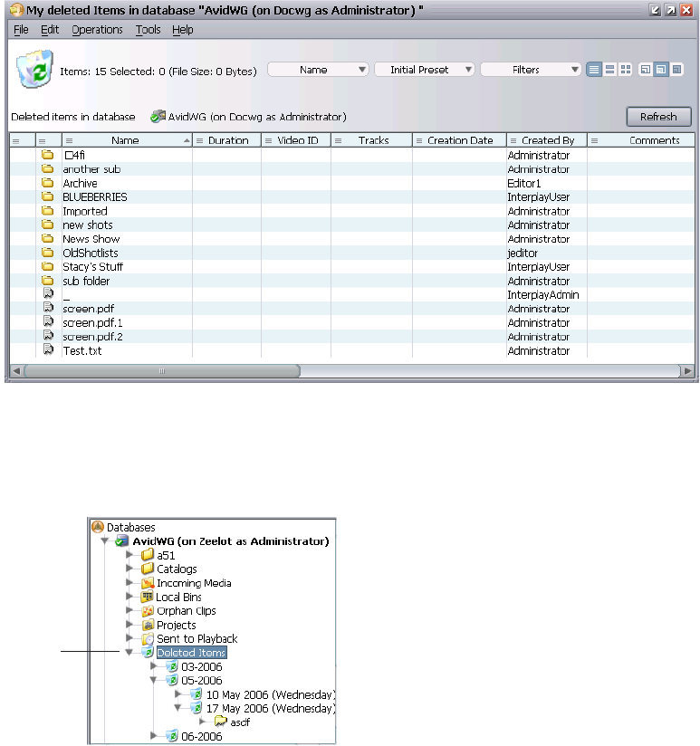Click the Incoming Media folder icon
Viewport: 700px width, 746px height.
[x=148, y=583]
